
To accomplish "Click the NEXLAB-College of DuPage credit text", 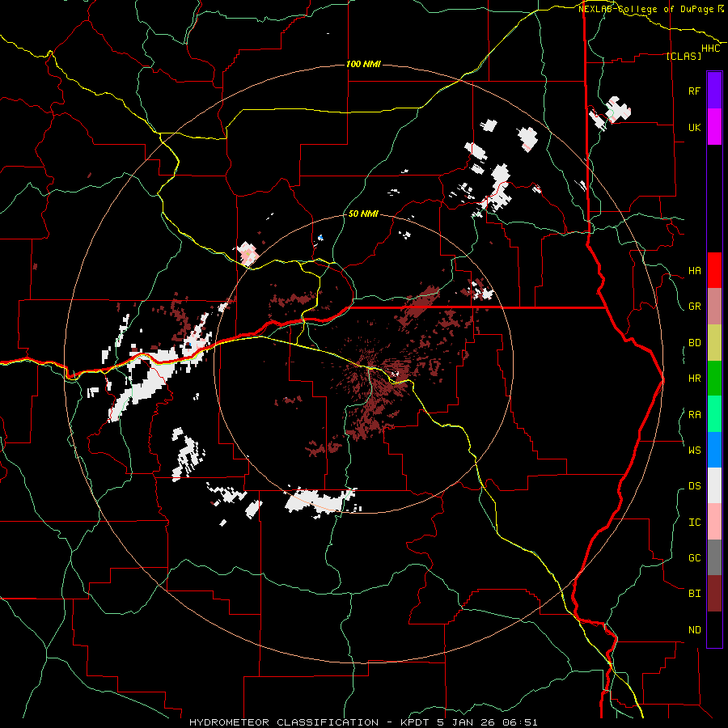I will 648,9.
